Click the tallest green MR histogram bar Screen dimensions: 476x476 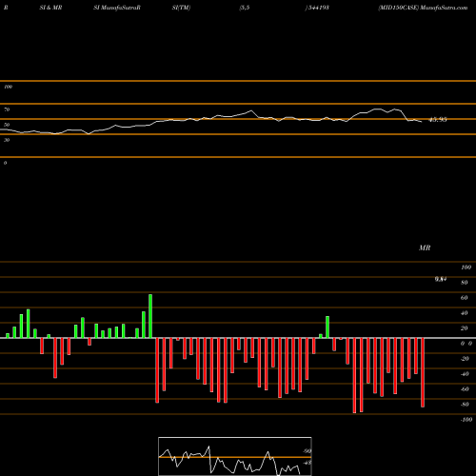[150, 316]
